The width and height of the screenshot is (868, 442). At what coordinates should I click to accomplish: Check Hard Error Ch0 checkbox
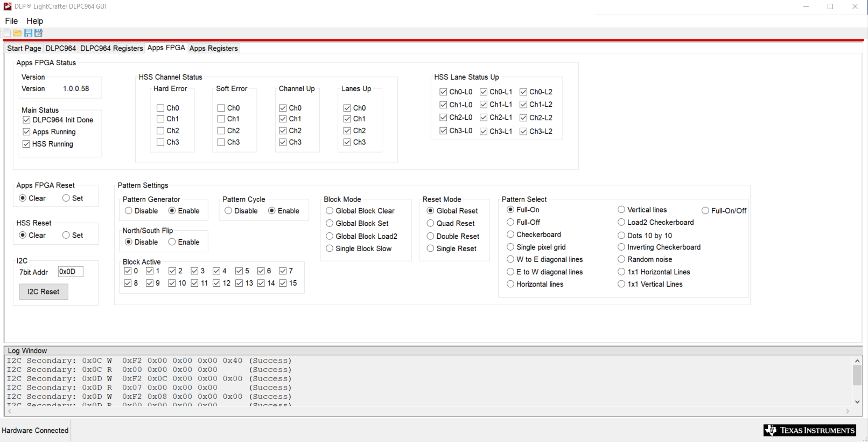(160, 108)
